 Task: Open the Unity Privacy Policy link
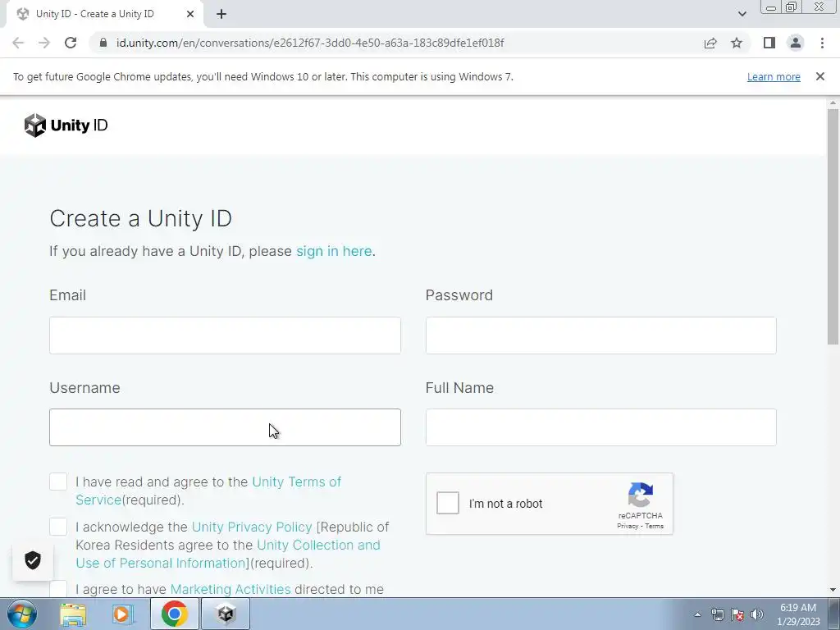click(252, 527)
